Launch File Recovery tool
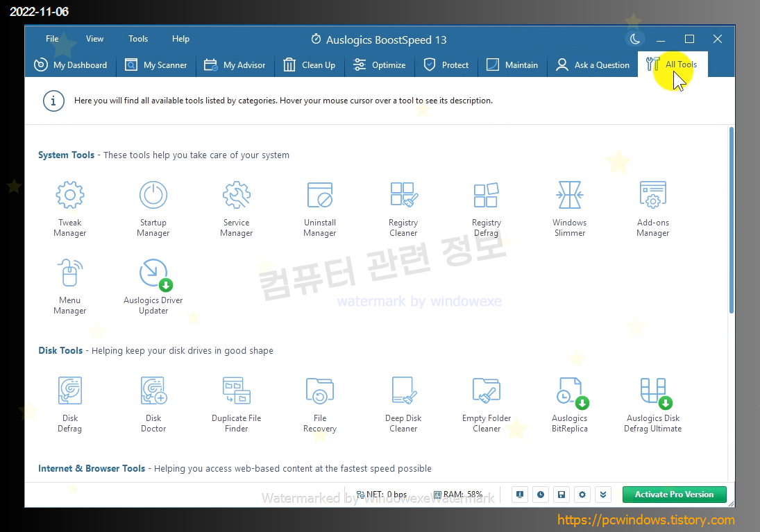This screenshot has height=532, width=760. [x=320, y=404]
